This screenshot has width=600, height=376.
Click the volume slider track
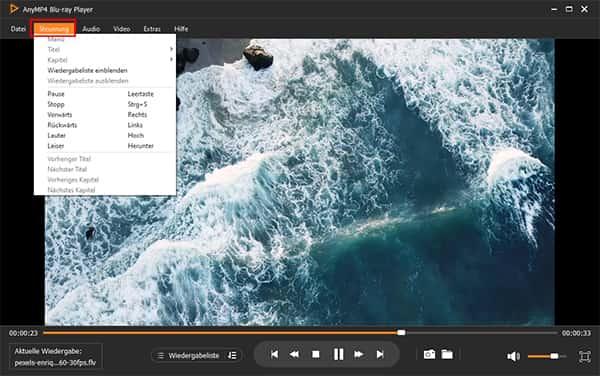pos(547,356)
